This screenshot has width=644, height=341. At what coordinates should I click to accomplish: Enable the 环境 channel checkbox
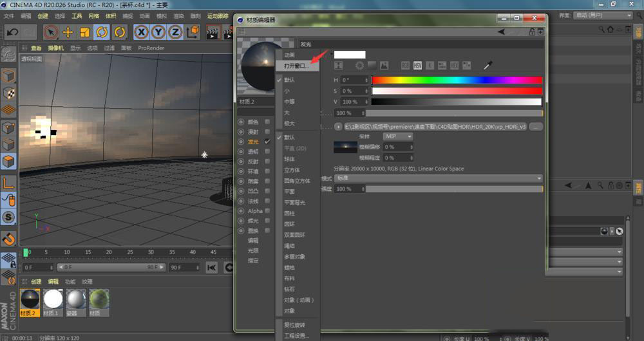(x=267, y=171)
